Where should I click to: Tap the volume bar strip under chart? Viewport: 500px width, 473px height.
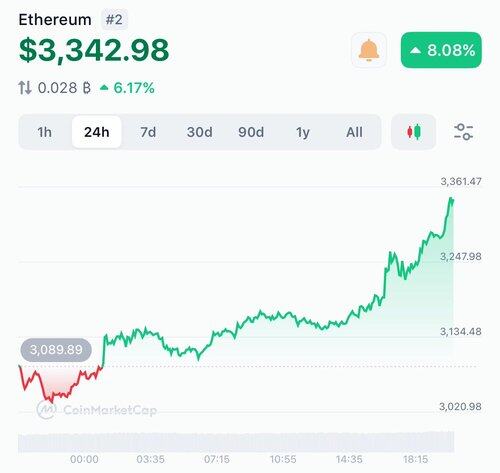(x=236, y=442)
